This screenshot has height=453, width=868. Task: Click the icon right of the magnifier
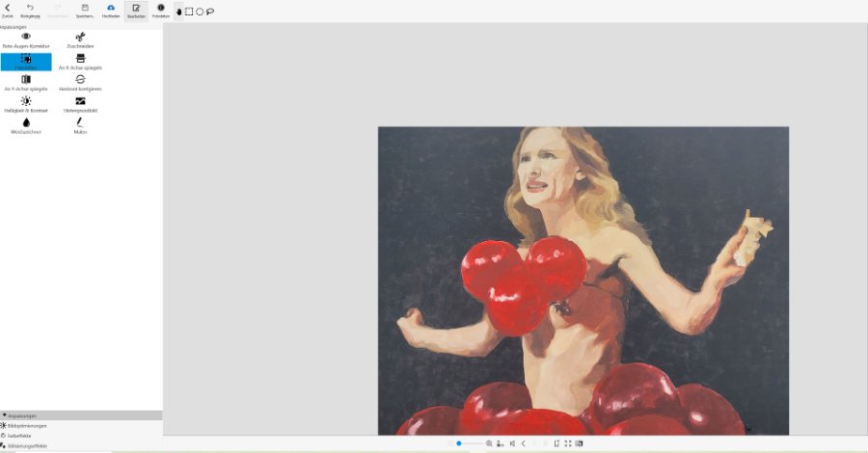point(501,443)
